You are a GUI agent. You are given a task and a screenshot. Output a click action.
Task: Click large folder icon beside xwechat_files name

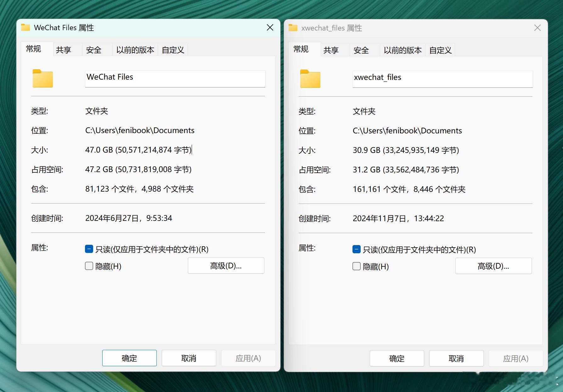[310, 79]
